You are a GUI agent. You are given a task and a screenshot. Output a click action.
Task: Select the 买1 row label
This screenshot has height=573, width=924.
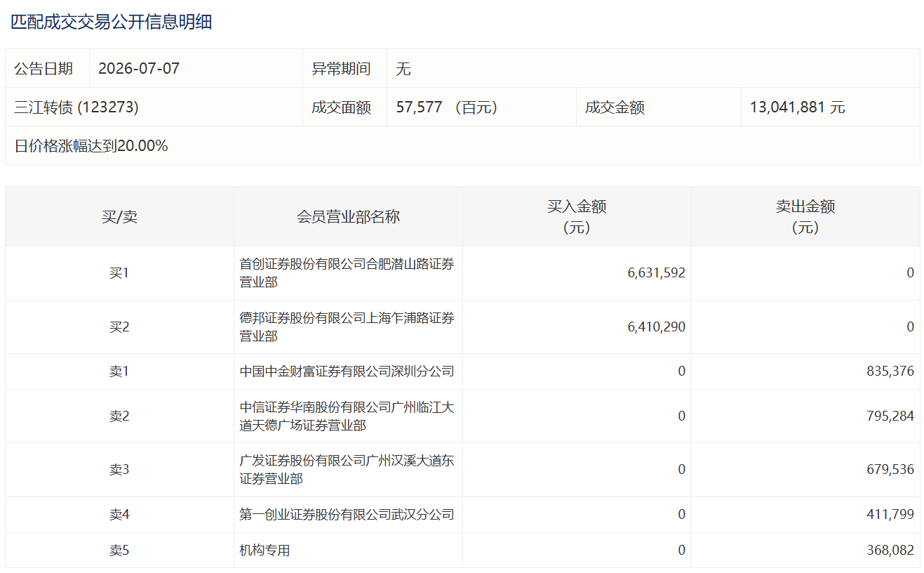point(119,273)
